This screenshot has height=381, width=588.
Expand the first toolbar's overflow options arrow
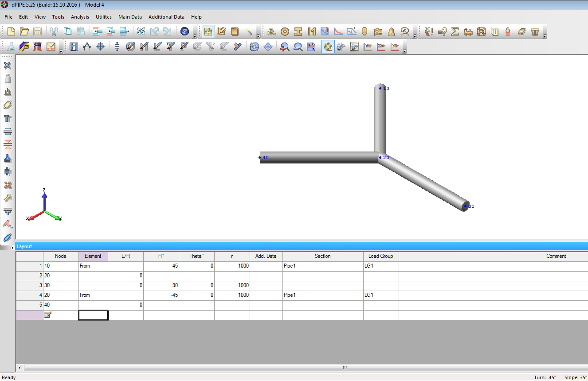[x=195, y=35]
